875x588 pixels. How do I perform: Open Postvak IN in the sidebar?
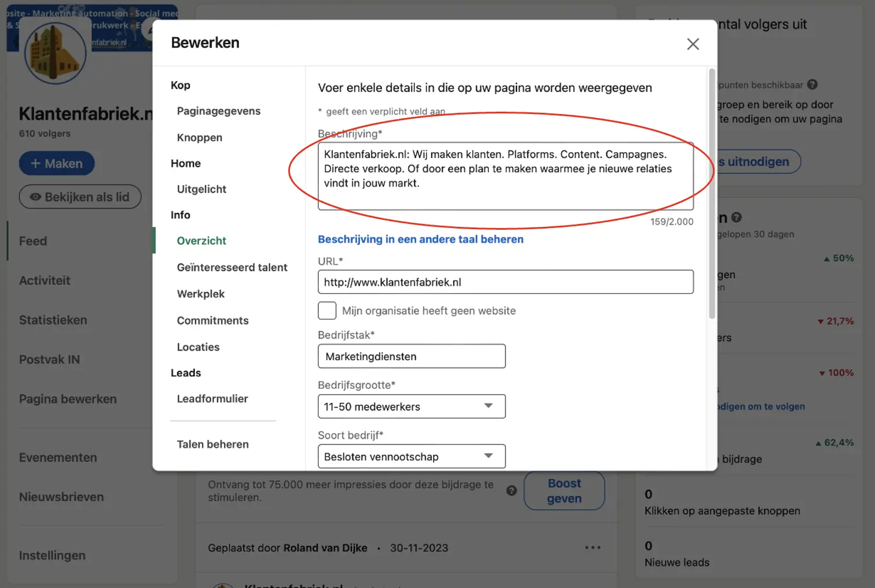pos(49,359)
